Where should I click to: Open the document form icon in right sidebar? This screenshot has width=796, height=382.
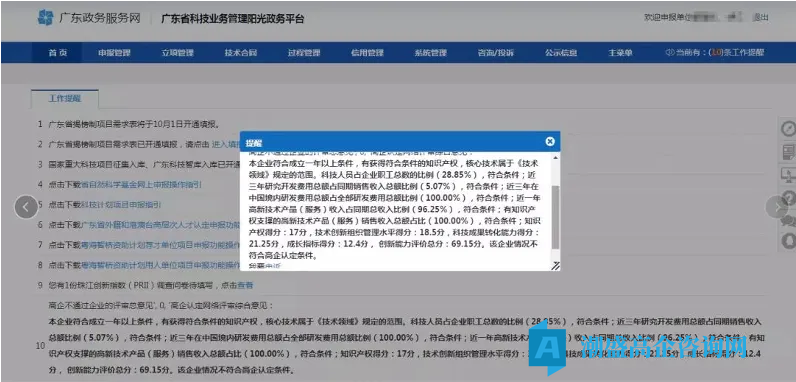click(788, 152)
